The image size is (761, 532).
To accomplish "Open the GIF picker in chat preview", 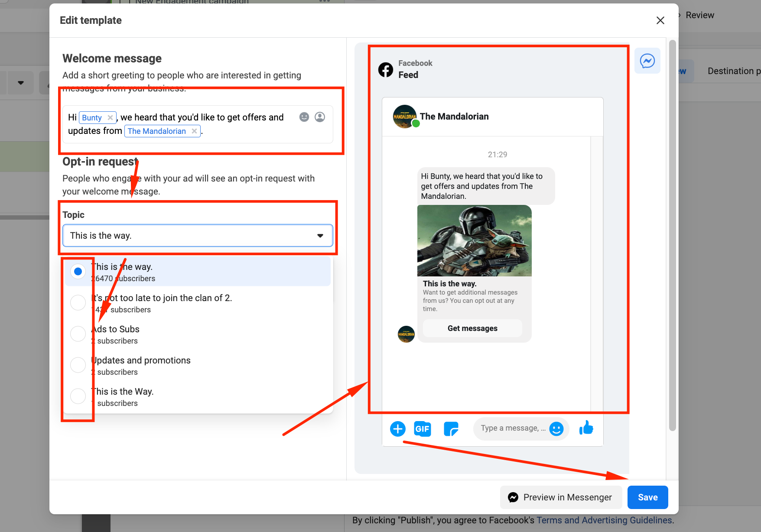I will (x=423, y=429).
